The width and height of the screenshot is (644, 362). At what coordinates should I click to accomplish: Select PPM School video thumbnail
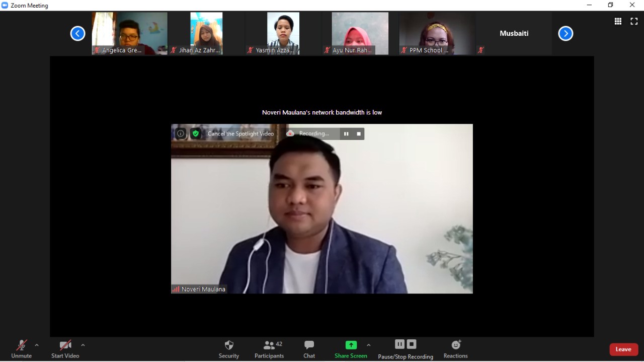[x=437, y=33]
